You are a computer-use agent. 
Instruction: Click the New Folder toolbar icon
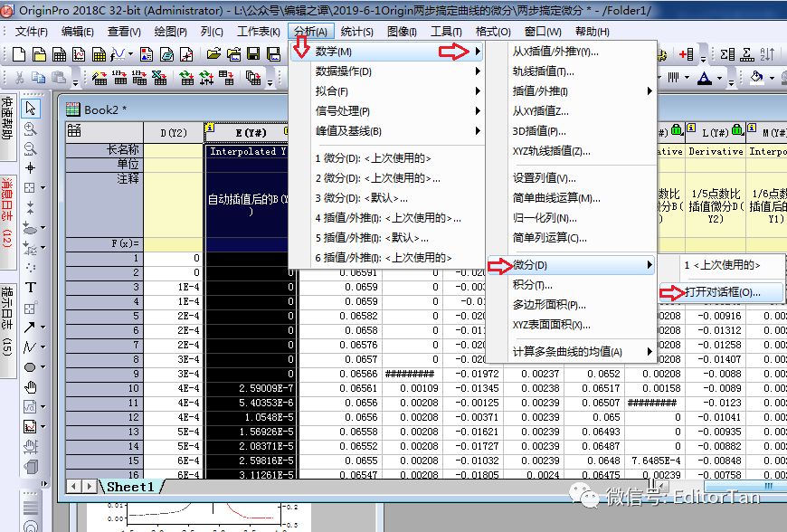39,53
